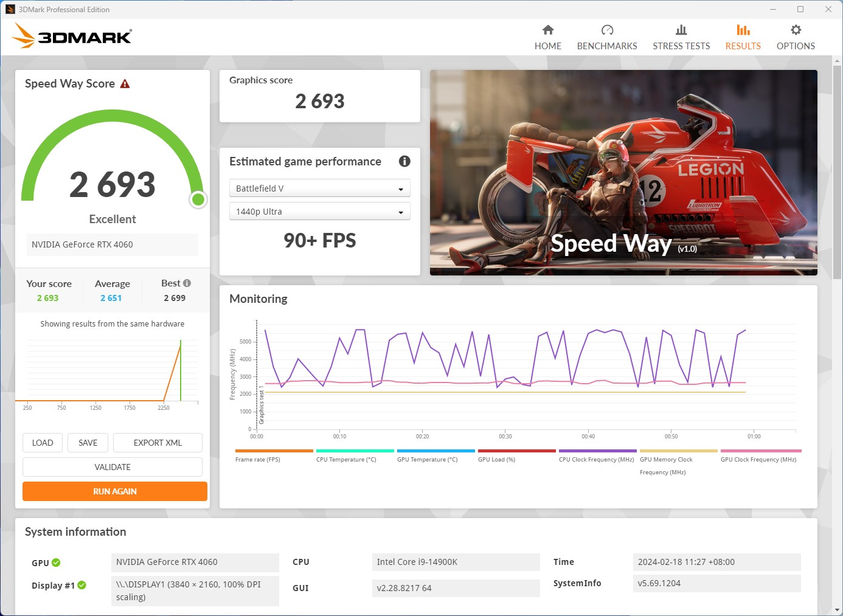Image resolution: width=843 pixels, height=616 pixels.
Task: Click the 3DMark logo
Action: [72, 36]
